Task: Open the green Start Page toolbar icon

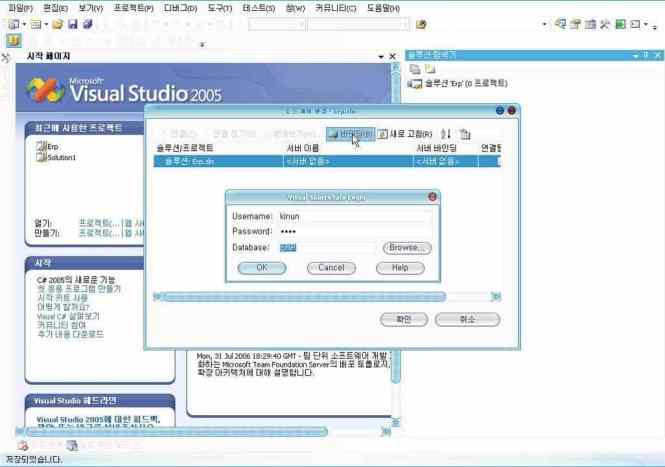Action: 620,24
